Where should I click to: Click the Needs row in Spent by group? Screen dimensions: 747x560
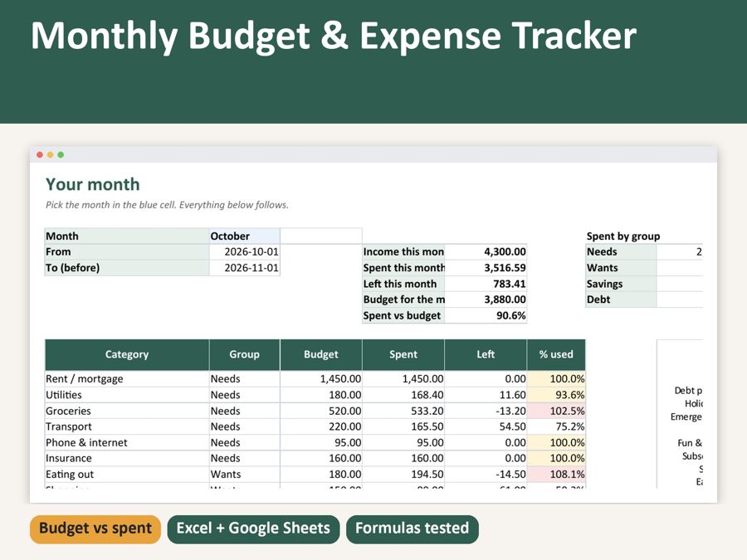644,252
